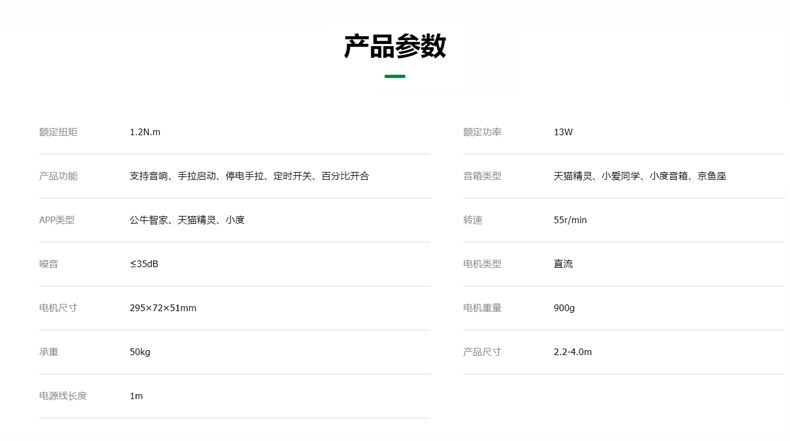Click the APP value starting with 公牛智家
Screen dimensions: 790x441
click(187, 220)
